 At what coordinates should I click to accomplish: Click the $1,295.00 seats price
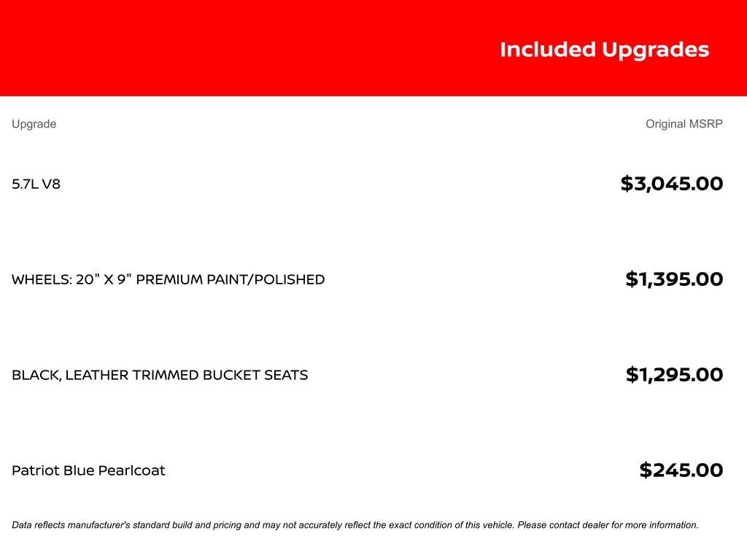coord(674,375)
